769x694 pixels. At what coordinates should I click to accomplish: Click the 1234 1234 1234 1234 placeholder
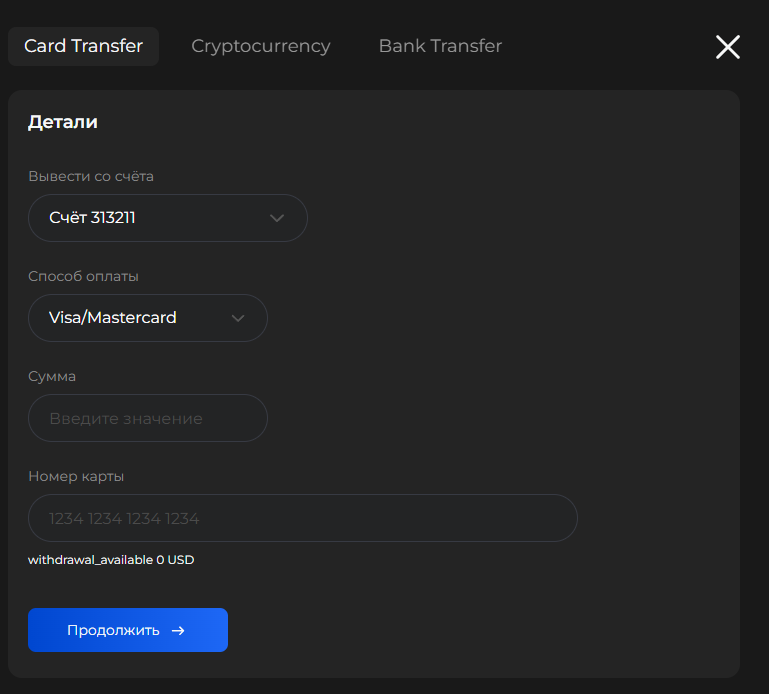point(124,519)
